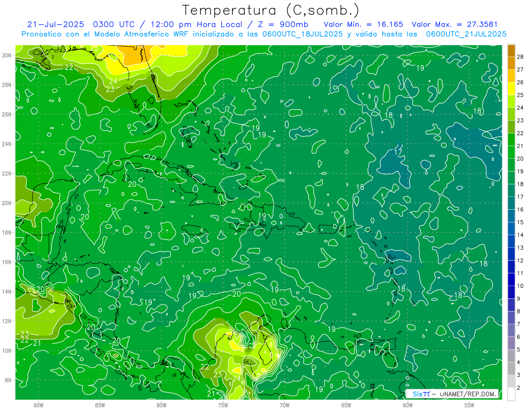Click the 22N latitude axis label
The width and height of the screenshot is (532, 411).
tap(8, 173)
